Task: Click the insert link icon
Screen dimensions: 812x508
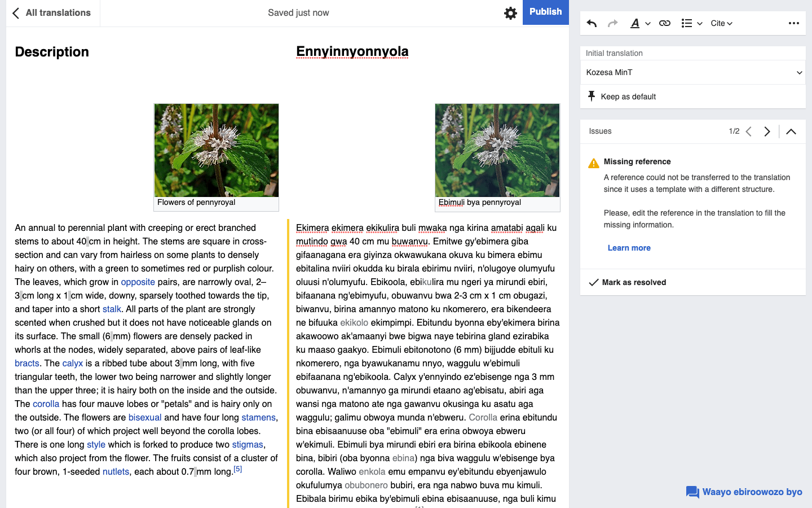Action: tap(665, 23)
